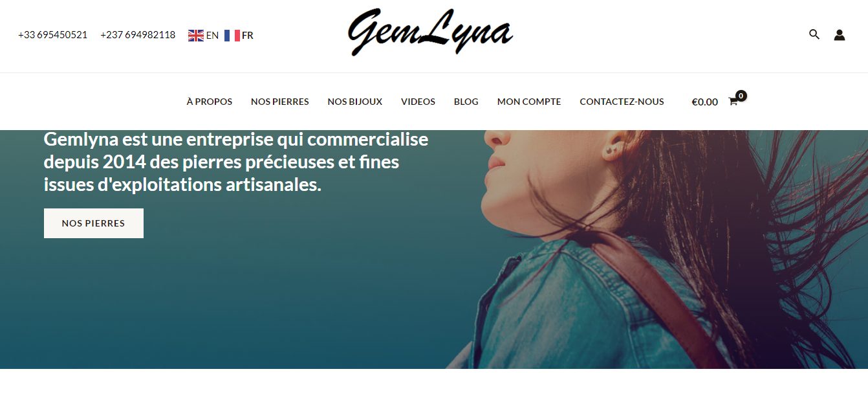Screen dimensions: 868x400
Task: Call the +33 695450521 phone number
Action: click(53, 35)
